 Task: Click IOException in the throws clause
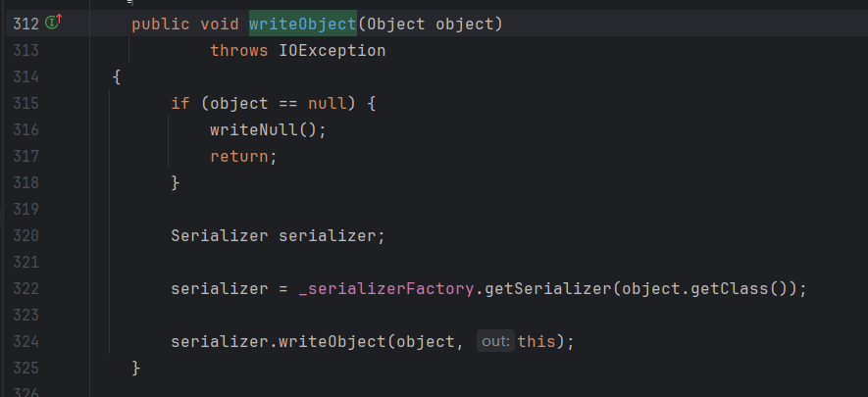[x=326, y=50]
